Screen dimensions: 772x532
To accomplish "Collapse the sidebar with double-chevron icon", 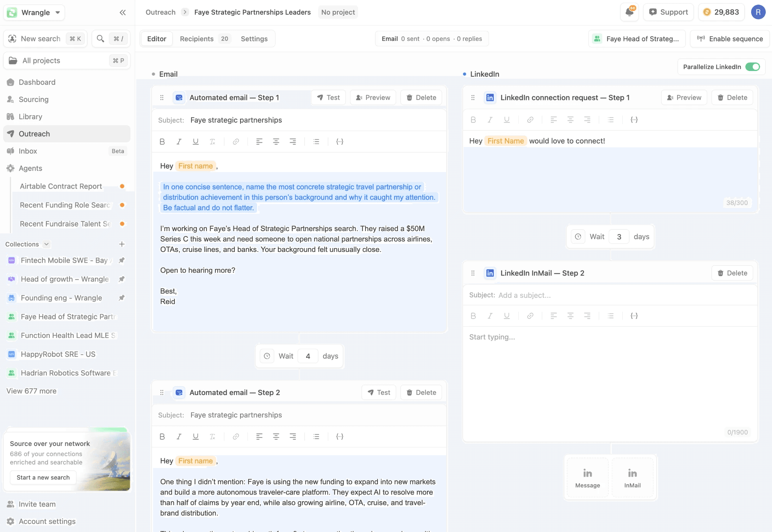I will pyautogui.click(x=123, y=12).
